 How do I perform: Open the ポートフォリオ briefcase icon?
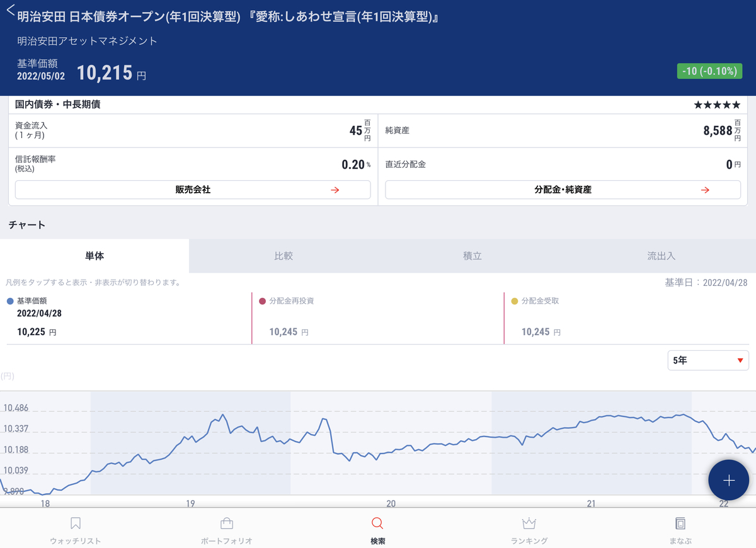click(227, 523)
